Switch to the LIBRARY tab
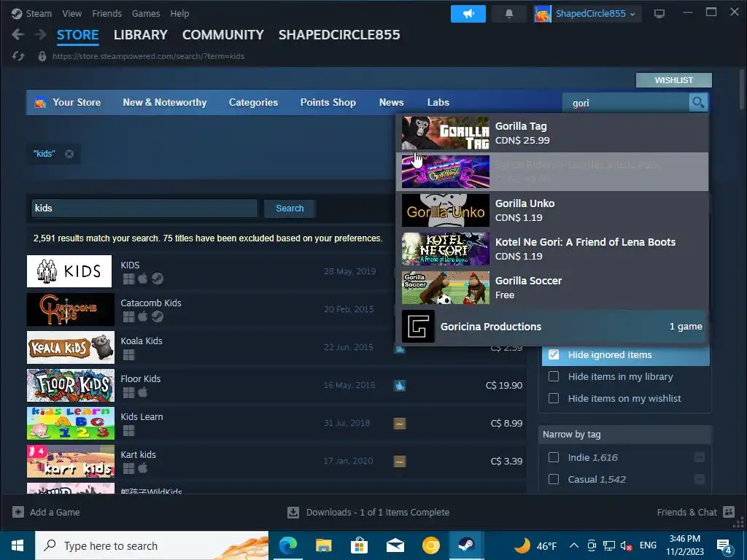This screenshot has height=560, width=747. [x=141, y=35]
